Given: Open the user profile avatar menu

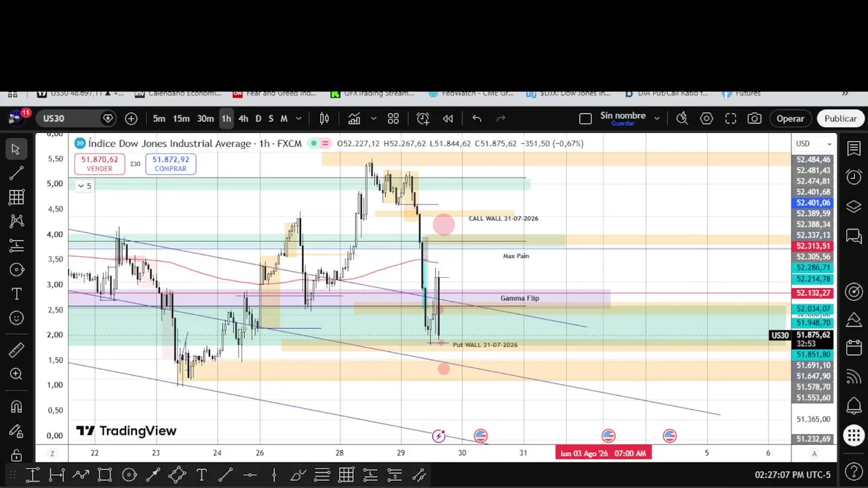Looking at the screenshot, I should pyautogui.click(x=15, y=119).
